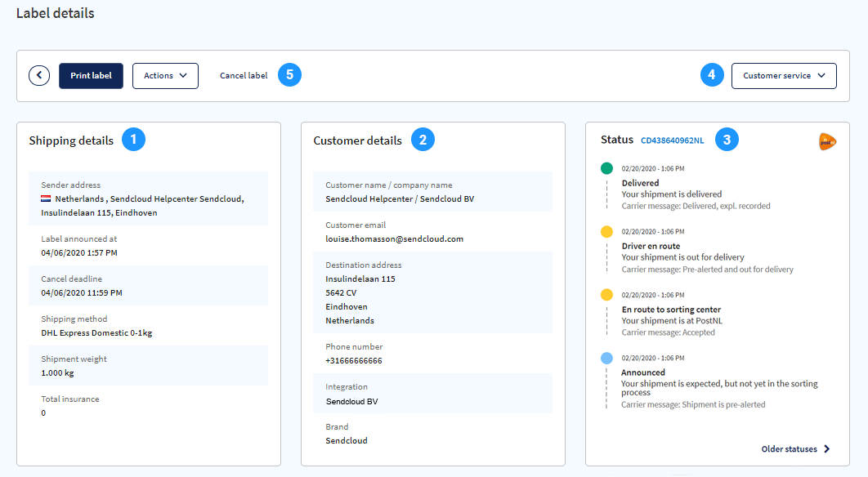Click the cancel deadline 04/06/2020 11:59 PM
This screenshot has height=477, width=868.
(82, 292)
